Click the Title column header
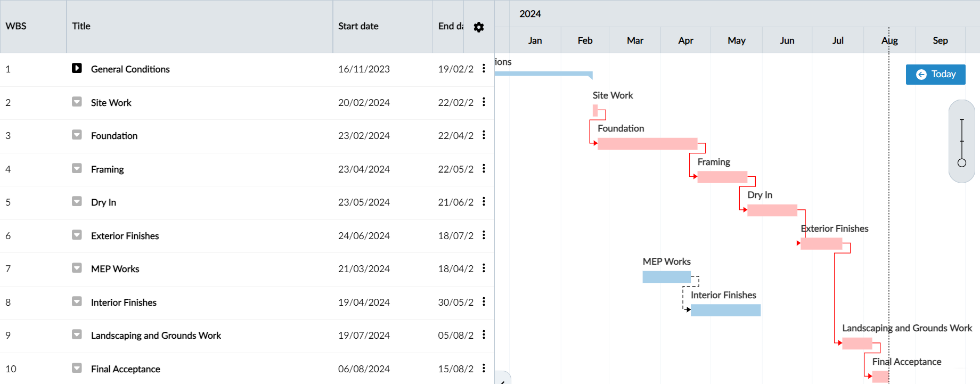The image size is (980, 384). (x=81, y=26)
